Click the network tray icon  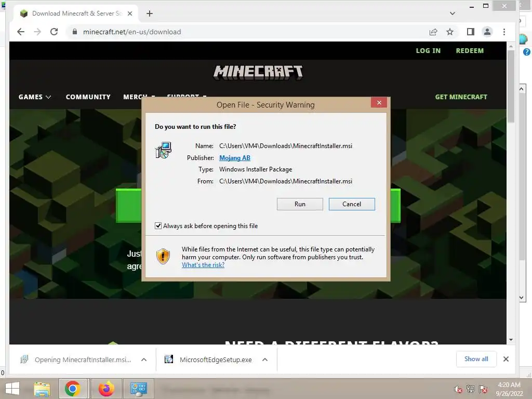471,389
